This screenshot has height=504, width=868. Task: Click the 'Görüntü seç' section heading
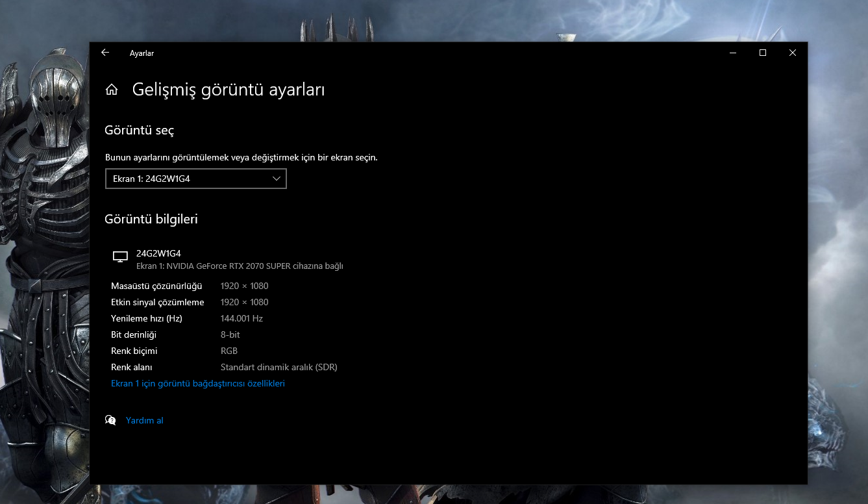click(x=139, y=130)
